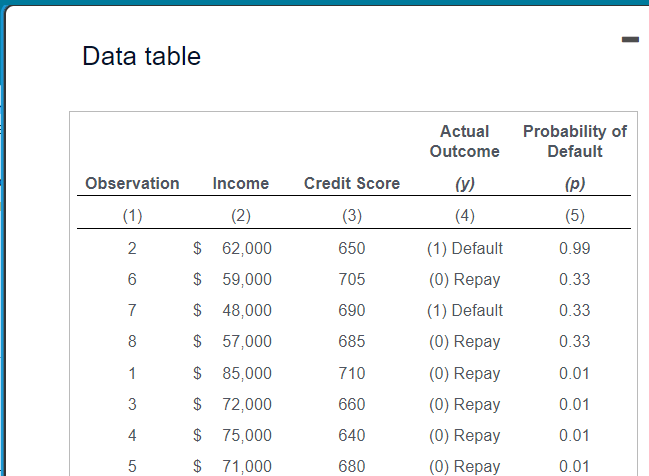
Task: Select credit score 640
Action: click(352, 435)
